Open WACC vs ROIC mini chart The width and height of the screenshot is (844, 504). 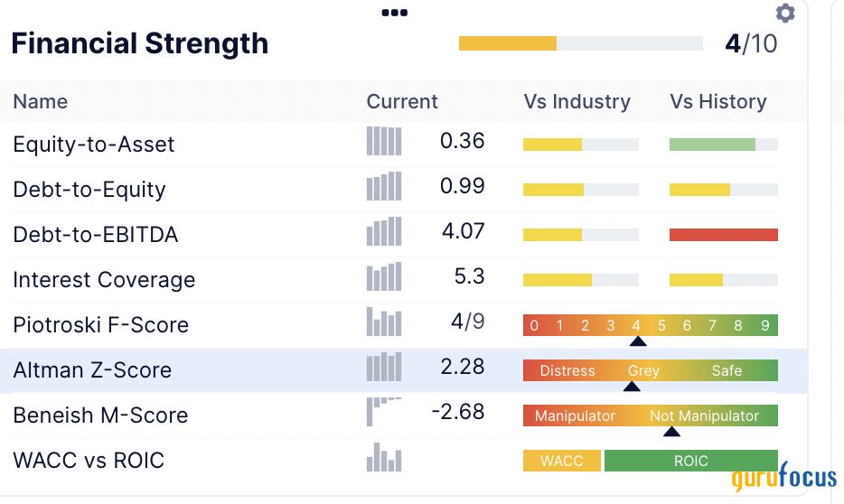tap(384, 458)
